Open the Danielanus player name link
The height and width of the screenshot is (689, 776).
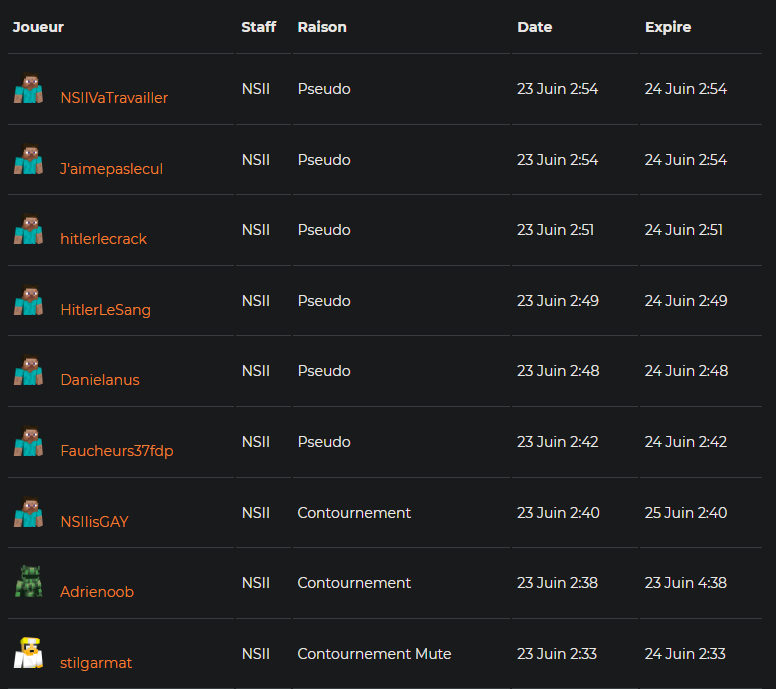pyautogui.click(x=100, y=380)
